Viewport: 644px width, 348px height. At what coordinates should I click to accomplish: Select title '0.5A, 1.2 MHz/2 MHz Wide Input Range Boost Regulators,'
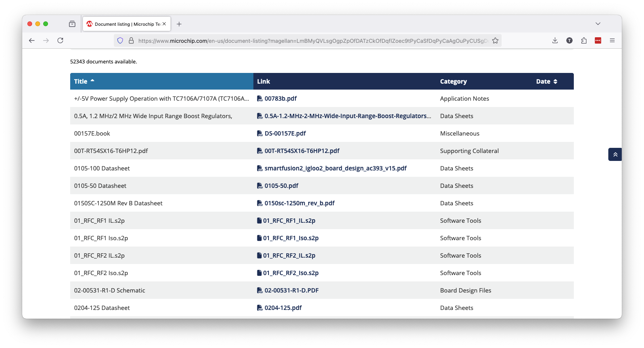pyautogui.click(x=153, y=116)
